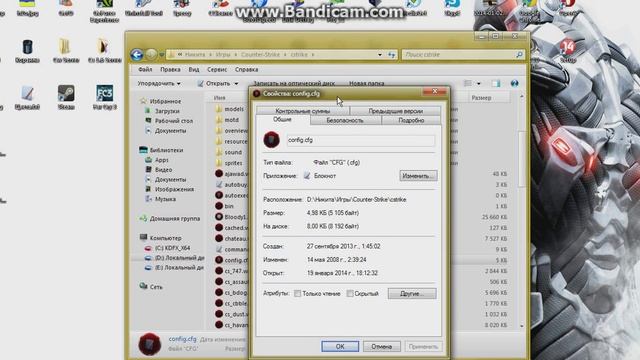Expand the address bar history dropdown
This screenshot has width=640, height=360.
click(x=380, y=55)
